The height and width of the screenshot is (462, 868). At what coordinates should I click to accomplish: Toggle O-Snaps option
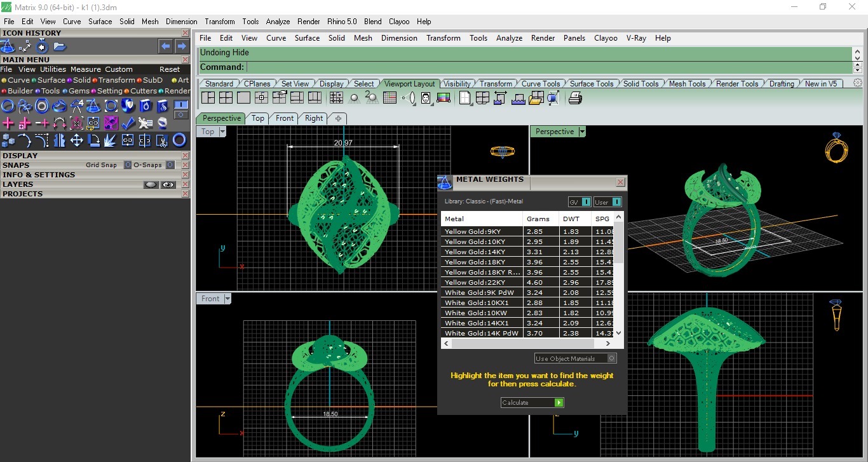coord(170,165)
